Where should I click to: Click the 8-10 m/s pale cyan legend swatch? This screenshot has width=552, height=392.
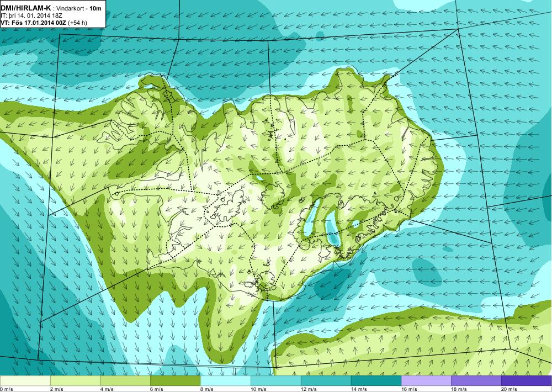pyautogui.click(x=226, y=381)
